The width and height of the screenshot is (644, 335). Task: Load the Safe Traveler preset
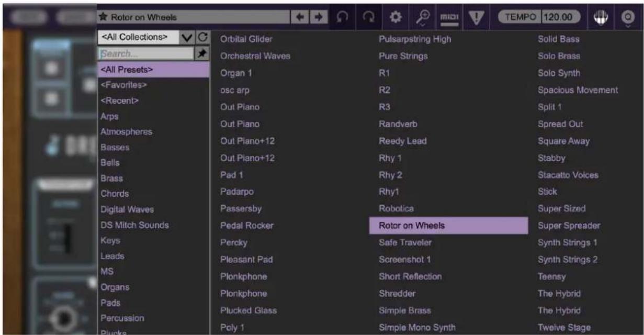[405, 243]
